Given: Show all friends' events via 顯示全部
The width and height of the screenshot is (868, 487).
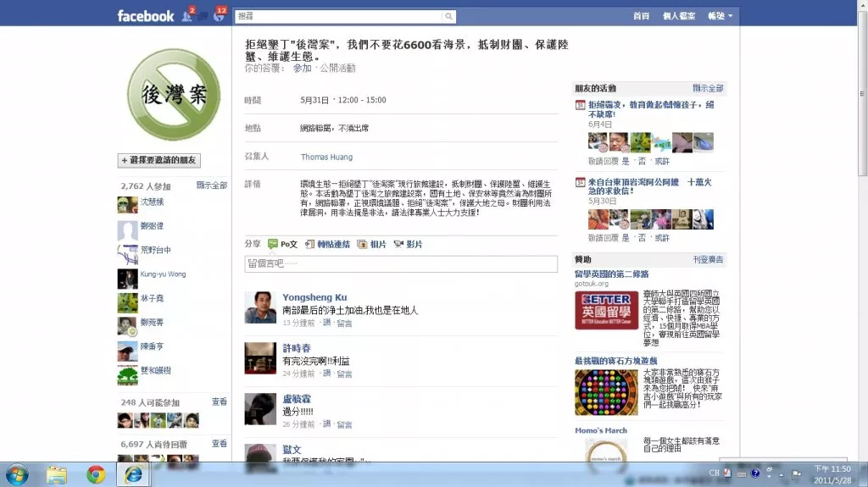Looking at the screenshot, I should [708, 89].
